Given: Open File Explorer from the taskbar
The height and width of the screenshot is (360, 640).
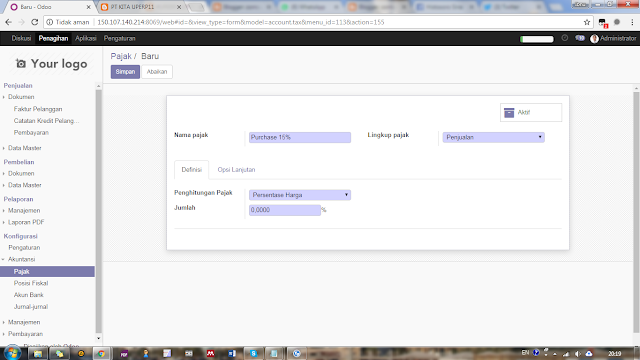Looking at the screenshot, I should [38, 353].
